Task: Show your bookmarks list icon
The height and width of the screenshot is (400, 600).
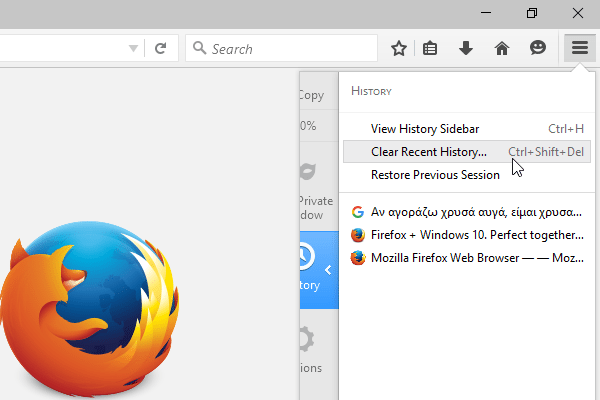Action: tap(430, 48)
